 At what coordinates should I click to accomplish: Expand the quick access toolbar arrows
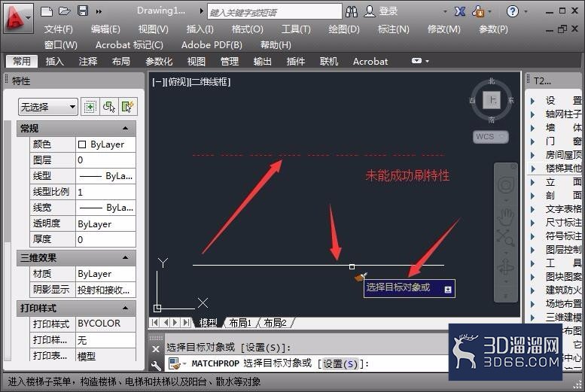99,11
